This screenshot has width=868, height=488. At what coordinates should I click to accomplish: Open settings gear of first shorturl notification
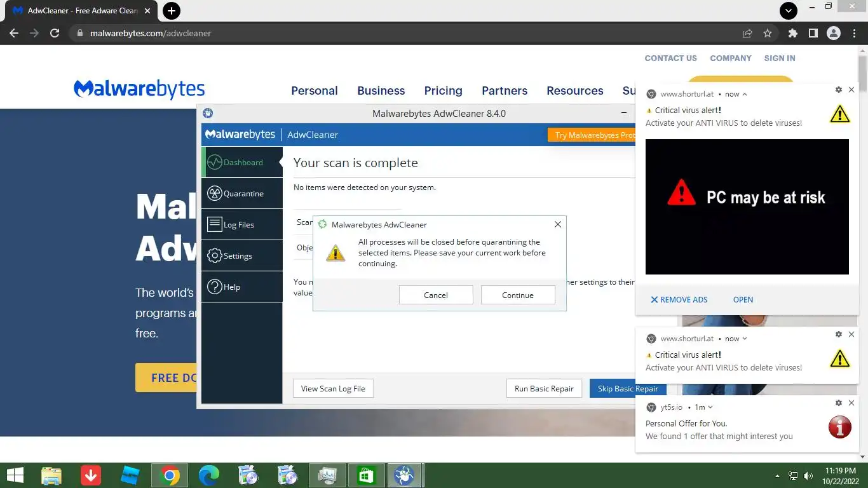[839, 90]
